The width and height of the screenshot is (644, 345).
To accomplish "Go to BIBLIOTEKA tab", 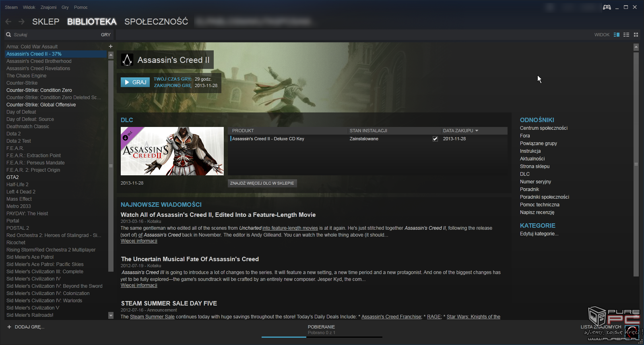I will (92, 22).
